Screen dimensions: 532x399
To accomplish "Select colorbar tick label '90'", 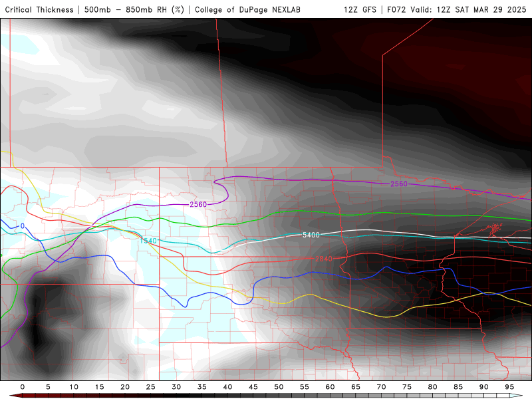I will click(483, 387).
